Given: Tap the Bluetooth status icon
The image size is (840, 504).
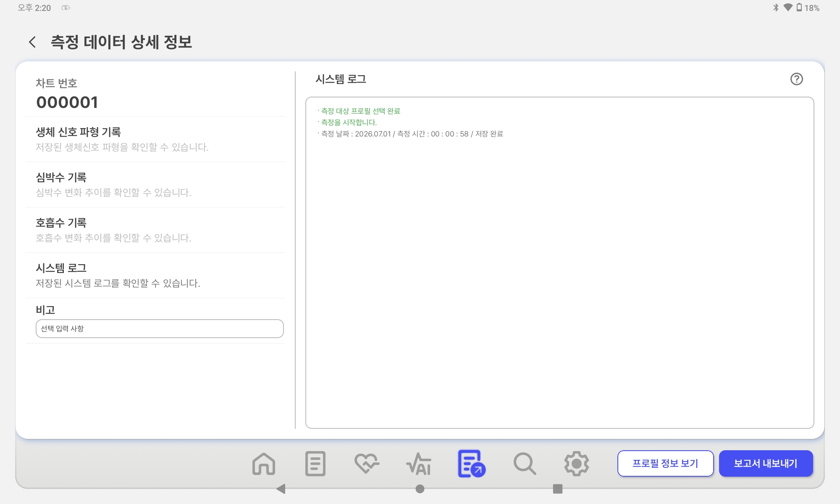Looking at the screenshot, I should point(776,8).
